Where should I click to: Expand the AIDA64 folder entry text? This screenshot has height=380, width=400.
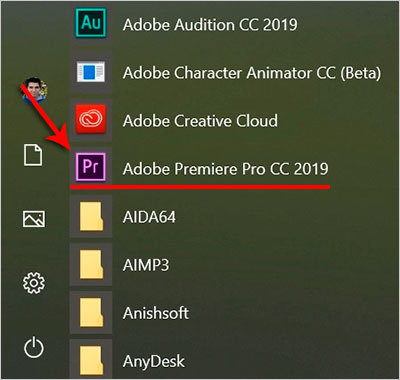[x=149, y=217]
